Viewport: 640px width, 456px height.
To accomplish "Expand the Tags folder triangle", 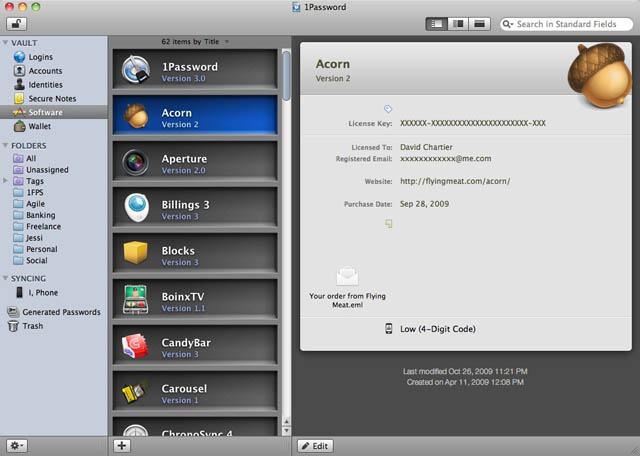I will (x=5, y=180).
